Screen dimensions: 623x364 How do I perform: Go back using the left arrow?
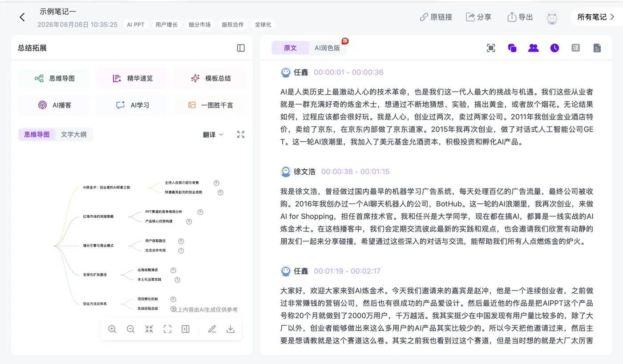(x=22, y=17)
